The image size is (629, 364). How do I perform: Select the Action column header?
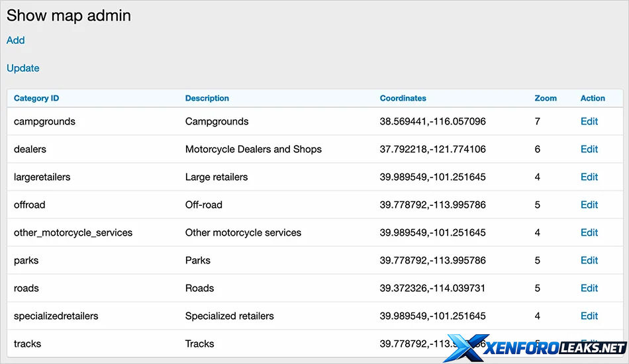click(x=593, y=98)
